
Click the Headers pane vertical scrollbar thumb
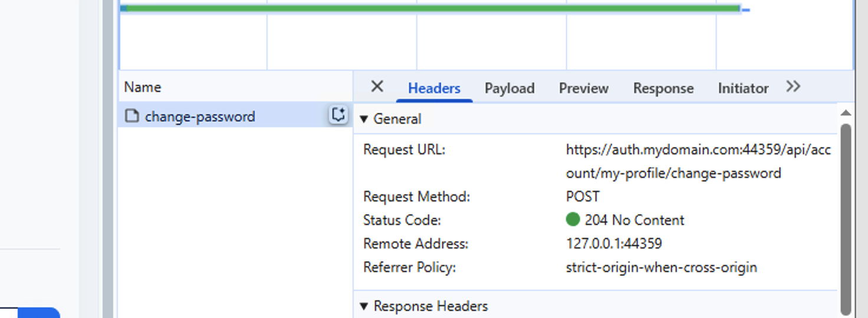pos(845,218)
